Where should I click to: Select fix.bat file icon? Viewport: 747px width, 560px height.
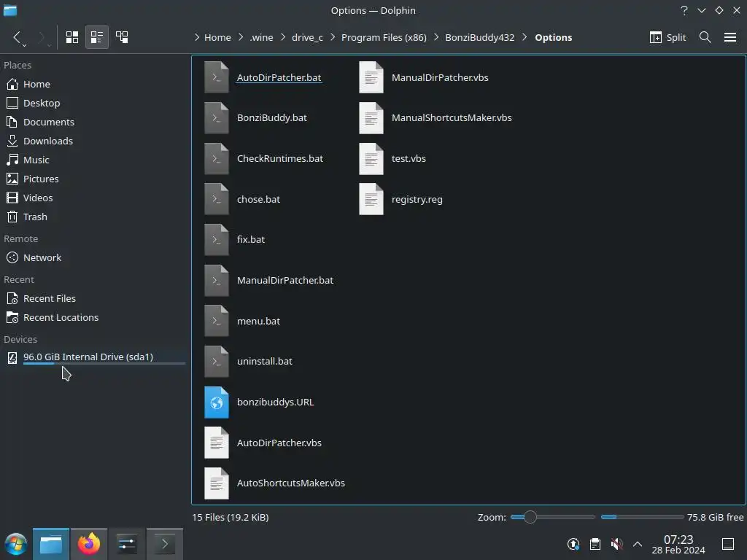pyautogui.click(x=216, y=239)
